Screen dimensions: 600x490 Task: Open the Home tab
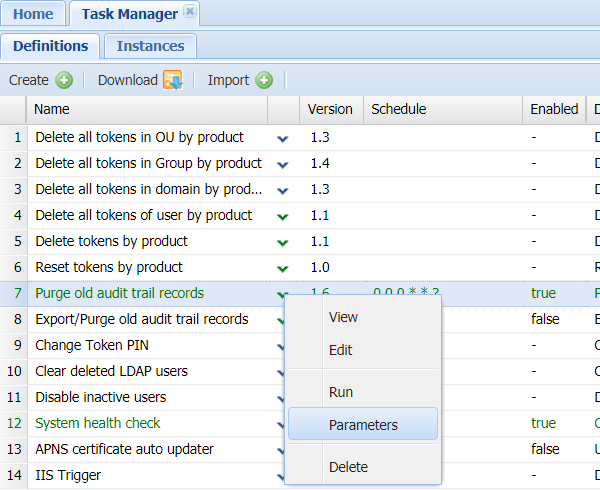33,14
